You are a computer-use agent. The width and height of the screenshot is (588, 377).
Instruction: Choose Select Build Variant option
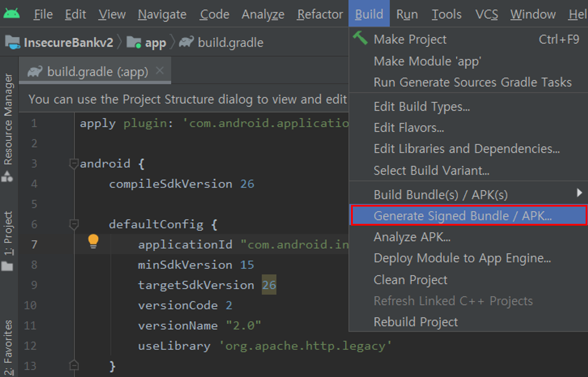click(469, 170)
